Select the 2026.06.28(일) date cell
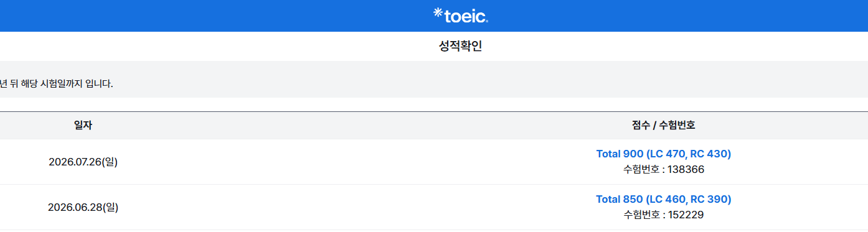The image size is (868, 232). (x=83, y=207)
